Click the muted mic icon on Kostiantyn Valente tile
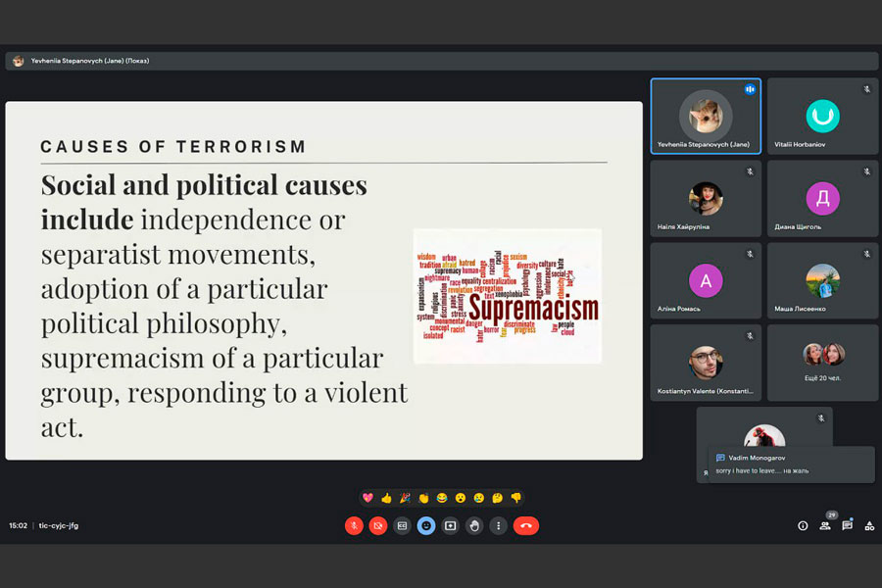The height and width of the screenshot is (588, 882). pyautogui.click(x=750, y=336)
